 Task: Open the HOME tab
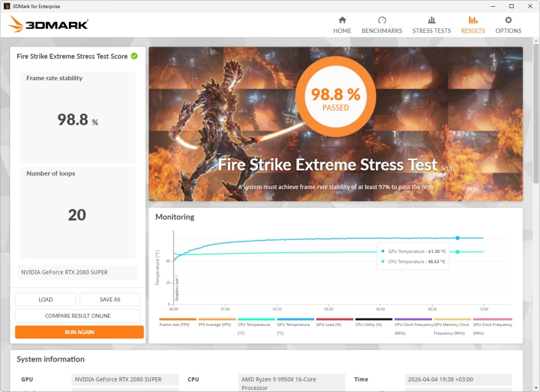click(x=342, y=25)
